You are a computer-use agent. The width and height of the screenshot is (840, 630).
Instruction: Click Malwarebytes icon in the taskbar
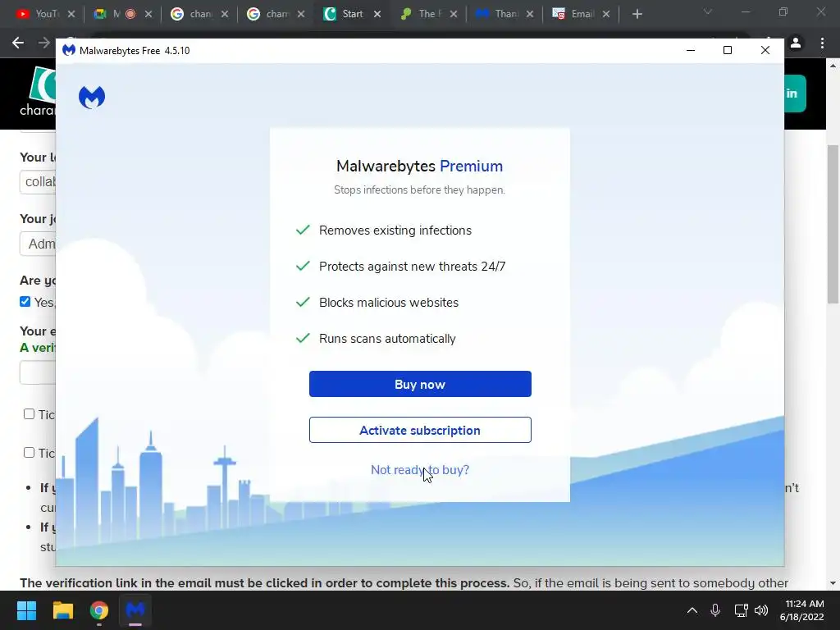click(135, 610)
